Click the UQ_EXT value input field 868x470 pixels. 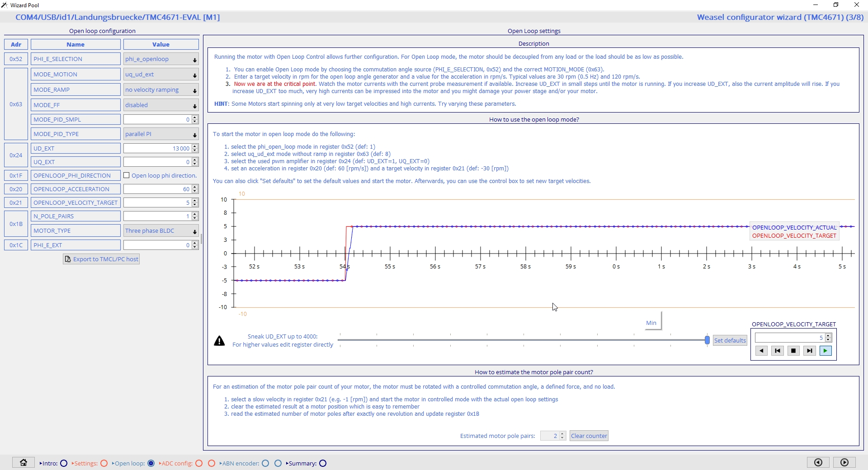coord(157,162)
